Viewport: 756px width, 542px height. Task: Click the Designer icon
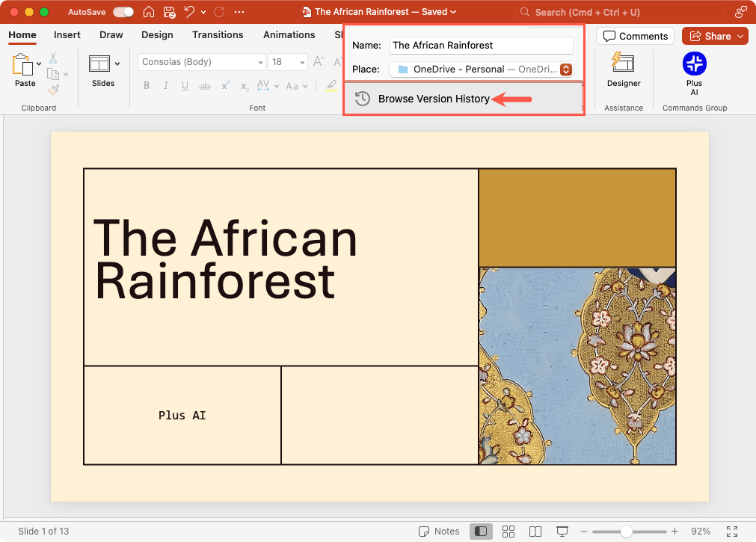pos(623,63)
